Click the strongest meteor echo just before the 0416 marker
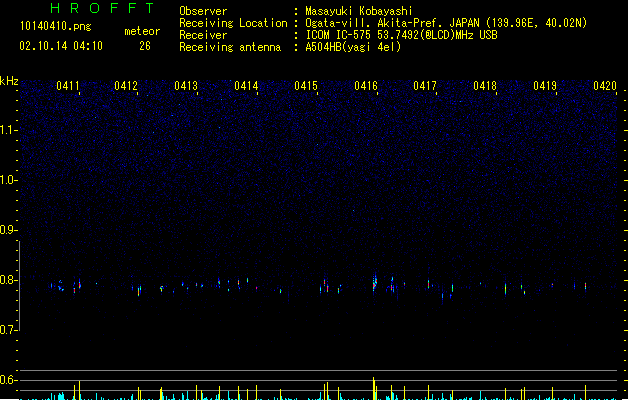Image resolution: width=629 pixels, height=400 pixels. [x=375, y=283]
